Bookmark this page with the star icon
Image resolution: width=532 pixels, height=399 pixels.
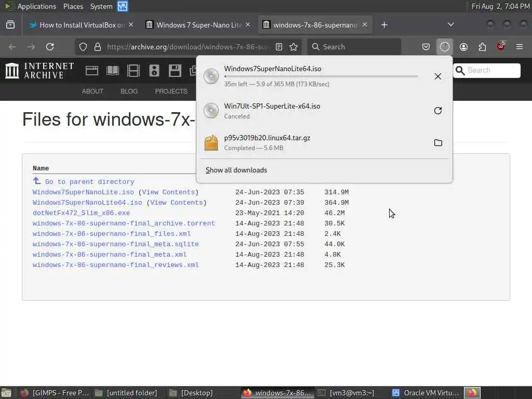(x=294, y=47)
